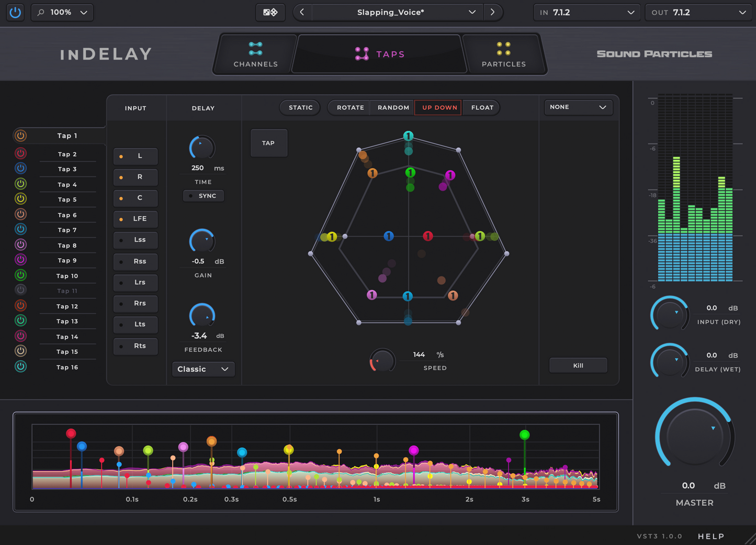This screenshot has width=756, height=545.
Task: Select Tap 3 in the tap list
Action: [67, 169]
